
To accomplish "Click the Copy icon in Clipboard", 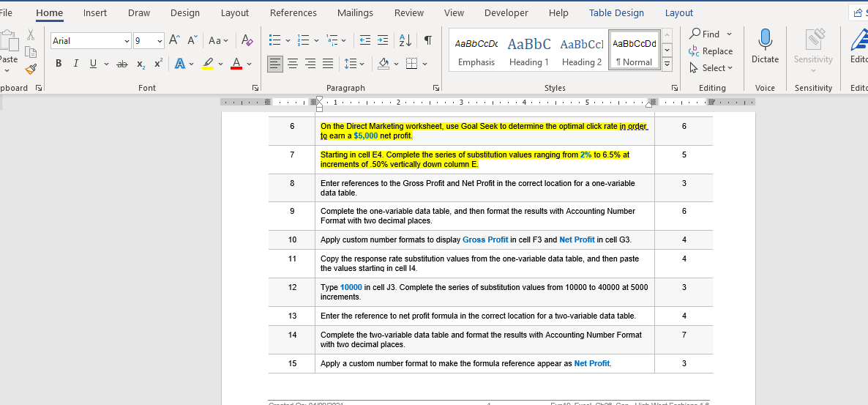I will point(31,53).
